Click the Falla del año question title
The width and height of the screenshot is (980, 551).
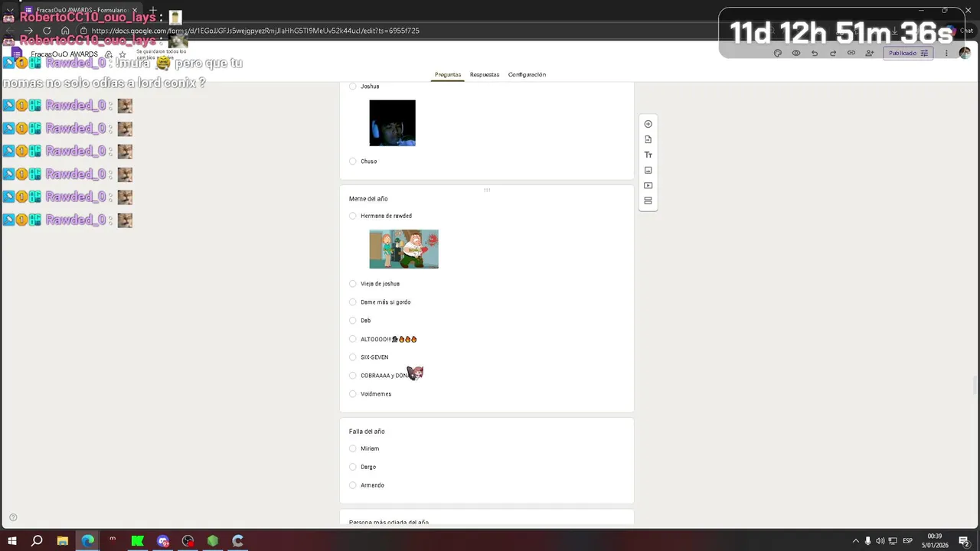click(367, 432)
